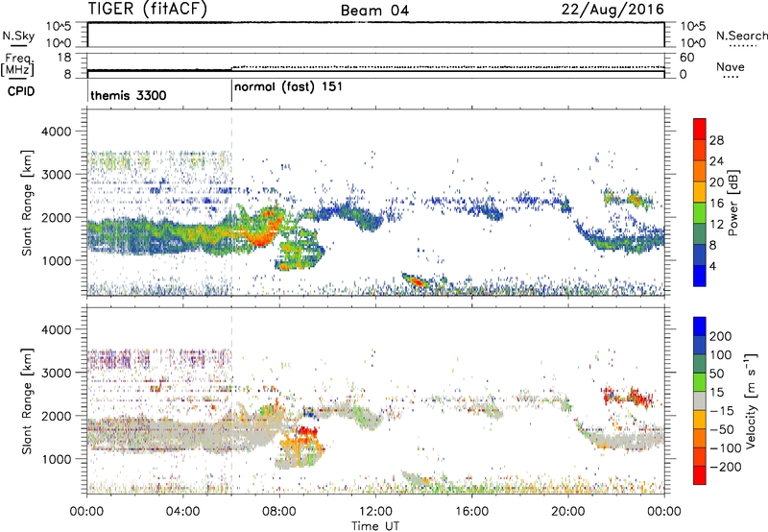The width and height of the screenshot is (768, 532).
Task: Click the TIGER (fitACF) title text
Action: 148,9
